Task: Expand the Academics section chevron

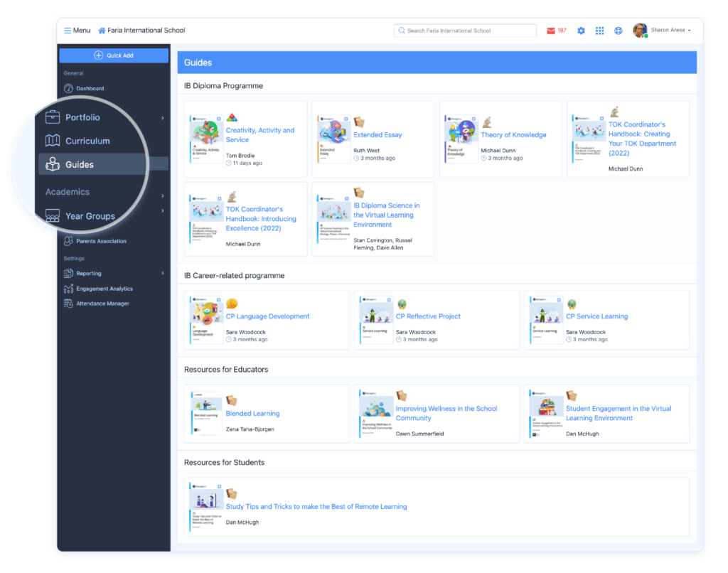Action: 163,196
